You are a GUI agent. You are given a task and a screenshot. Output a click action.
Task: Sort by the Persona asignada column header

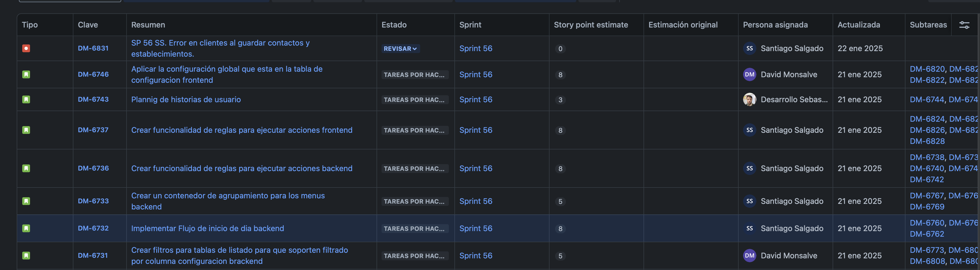coord(775,25)
